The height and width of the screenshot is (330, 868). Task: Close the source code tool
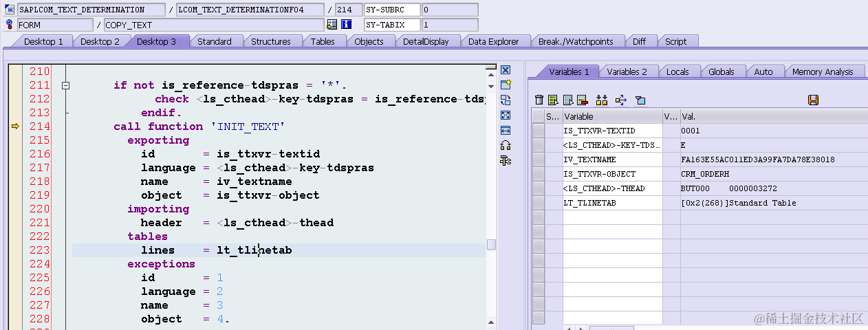click(x=506, y=70)
